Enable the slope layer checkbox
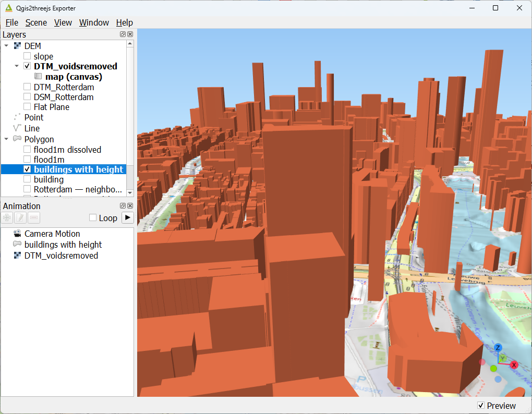The width and height of the screenshot is (532, 414). (x=27, y=56)
